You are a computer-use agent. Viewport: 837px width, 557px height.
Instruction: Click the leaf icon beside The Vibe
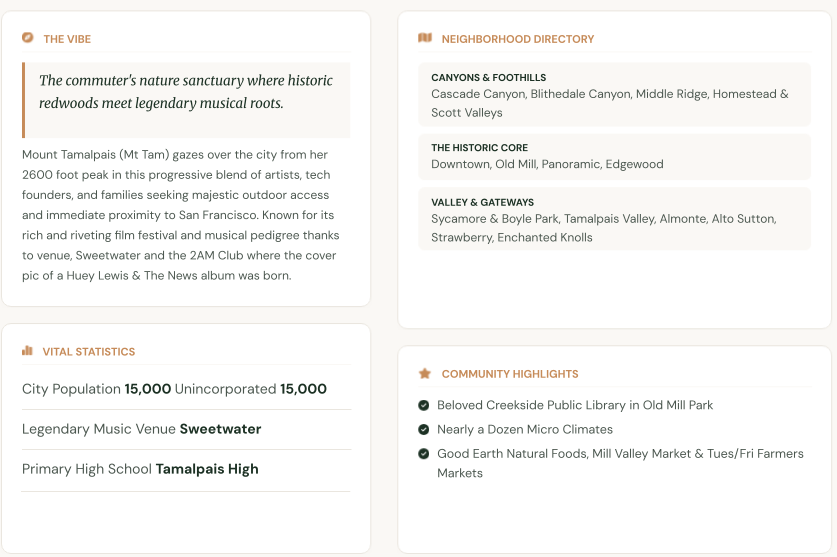27,37
